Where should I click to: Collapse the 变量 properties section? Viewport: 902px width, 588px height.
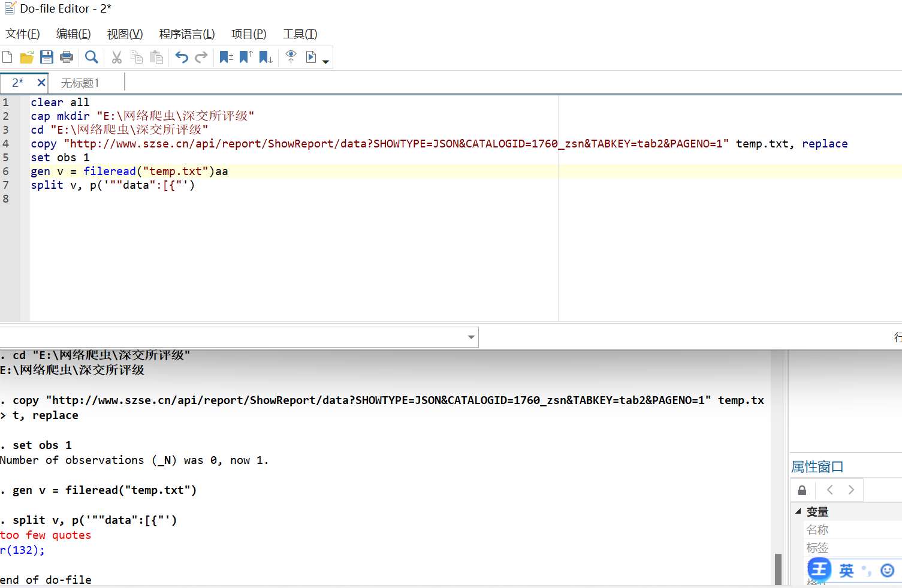tap(798, 511)
